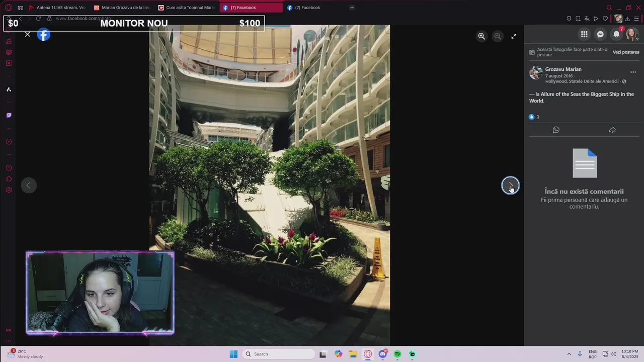
Task: Open File Explorer from the taskbar
Action: coord(353,354)
